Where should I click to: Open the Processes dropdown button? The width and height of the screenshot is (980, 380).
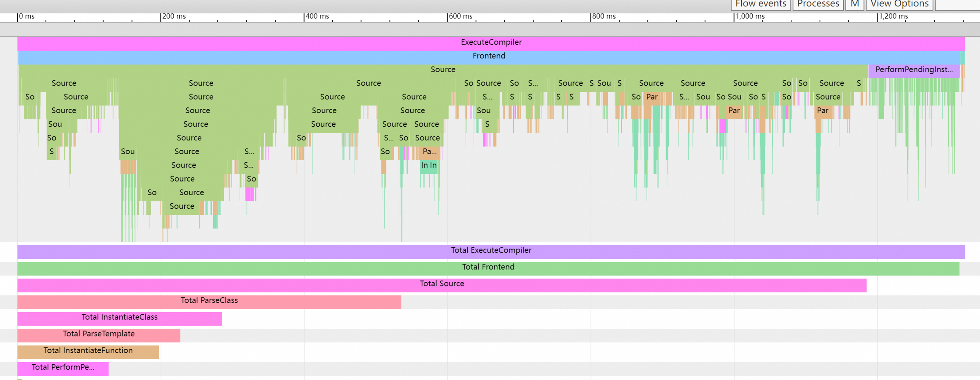tap(818, 4)
